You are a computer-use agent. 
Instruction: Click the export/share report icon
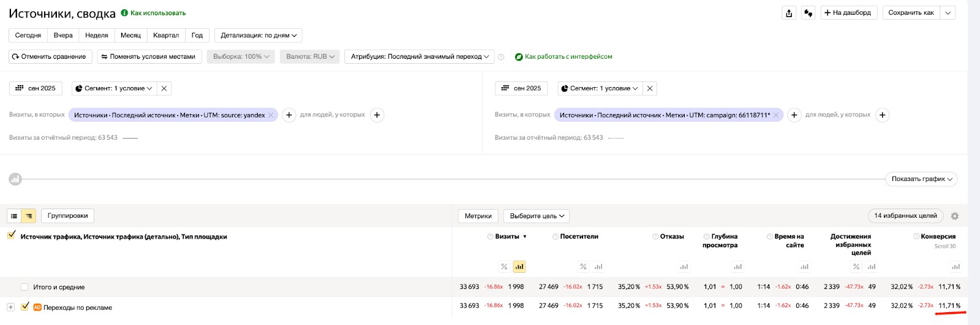789,13
